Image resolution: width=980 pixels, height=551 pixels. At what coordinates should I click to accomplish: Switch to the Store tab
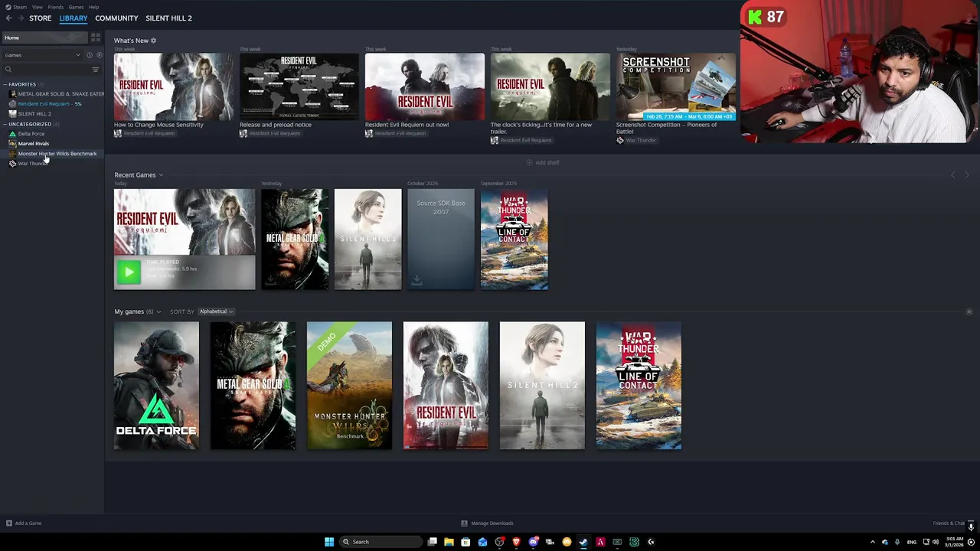(x=41, y=18)
